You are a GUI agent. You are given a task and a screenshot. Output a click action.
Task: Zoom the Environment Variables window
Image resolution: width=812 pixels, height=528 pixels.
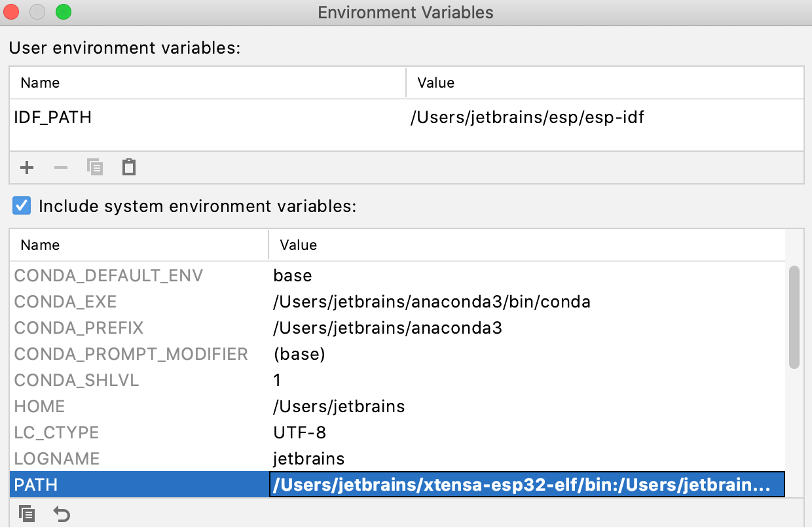click(63, 12)
